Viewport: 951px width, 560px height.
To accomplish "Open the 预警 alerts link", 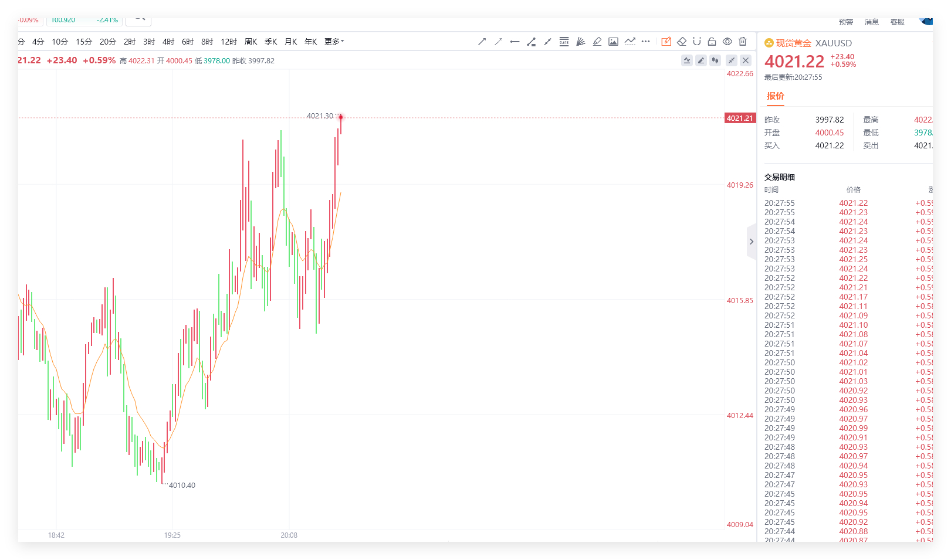I will tap(845, 22).
